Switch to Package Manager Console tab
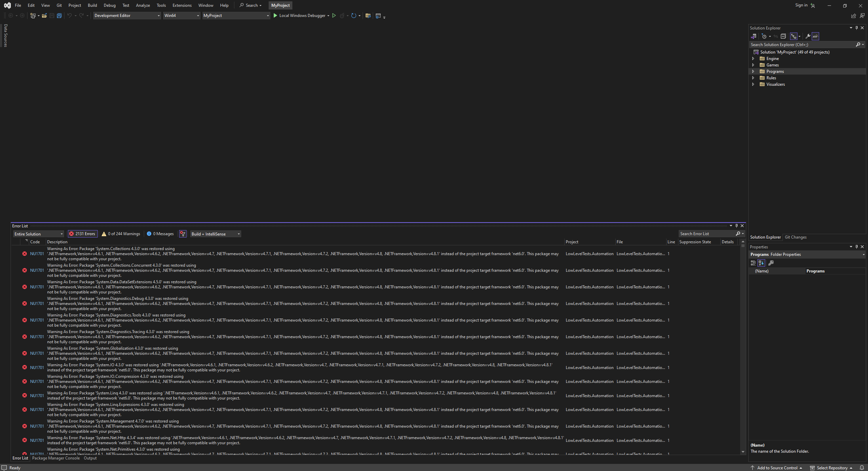Image resolution: width=868 pixels, height=471 pixels. (56, 458)
